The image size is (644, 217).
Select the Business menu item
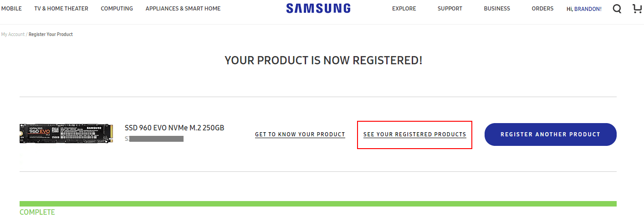[x=497, y=9]
